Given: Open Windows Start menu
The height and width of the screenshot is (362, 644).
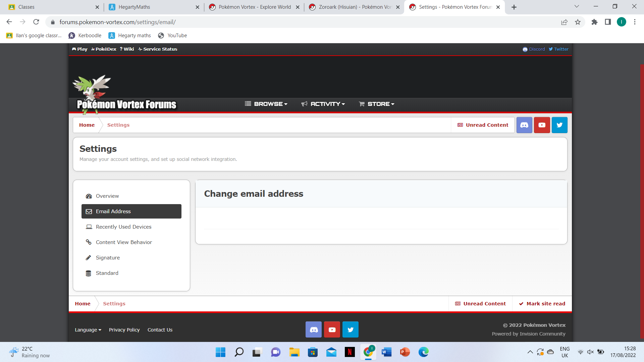Looking at the screenshot, I should pos(220,352).
